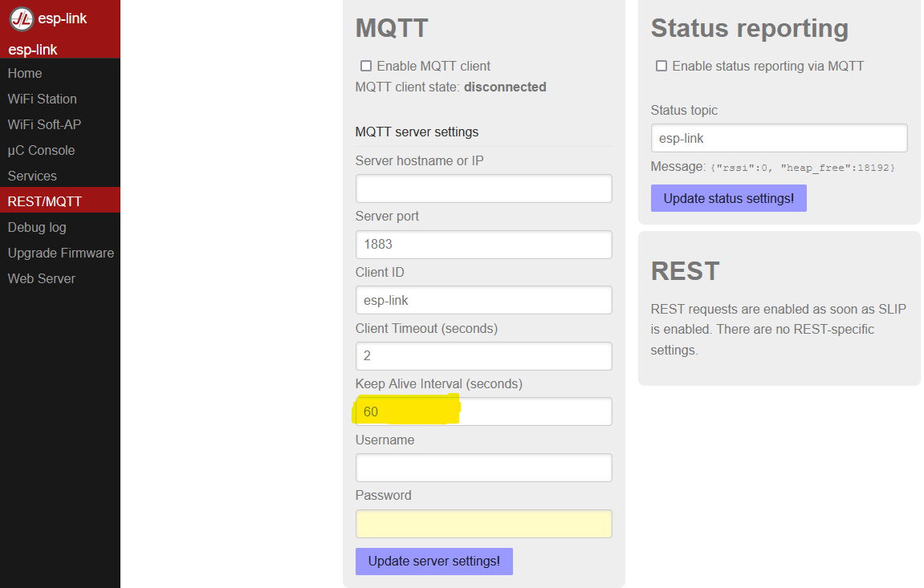Enable MQTT client checkbox
This screenshot has height=588, width=924.
click(x=366, y=66)
